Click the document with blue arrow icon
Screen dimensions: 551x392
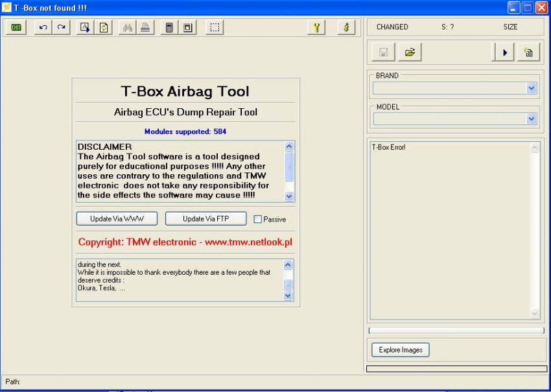tap(85, 27)
